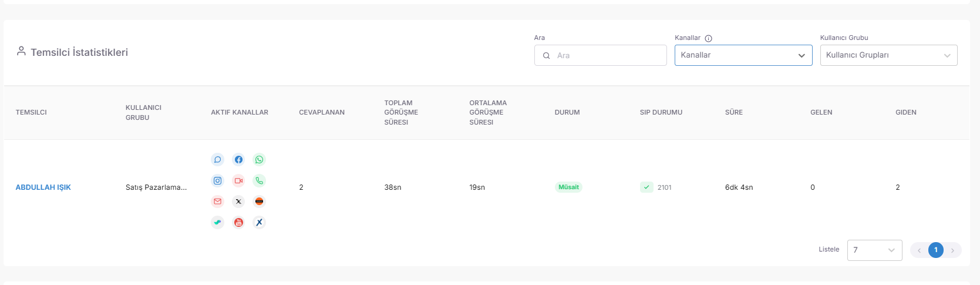980x285 pixels.
Task: Click the black X (Twitter) channel icon
Action: (238, 202)
